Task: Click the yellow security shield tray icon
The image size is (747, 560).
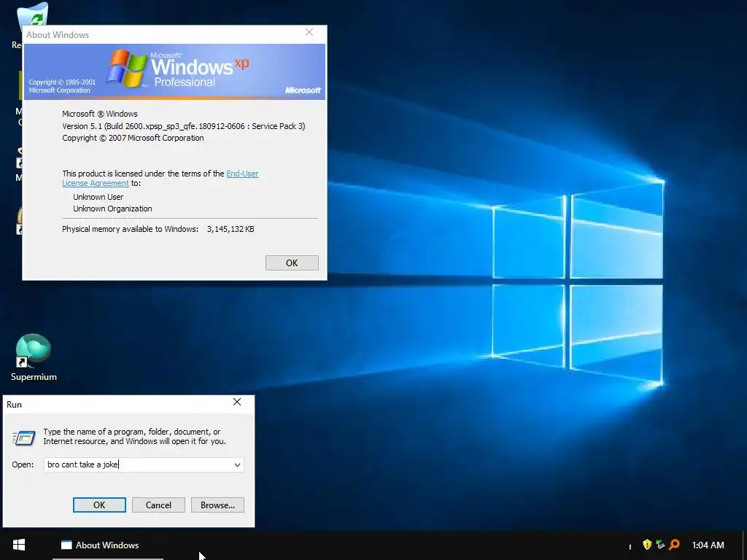Action: [x=647, y=544]
